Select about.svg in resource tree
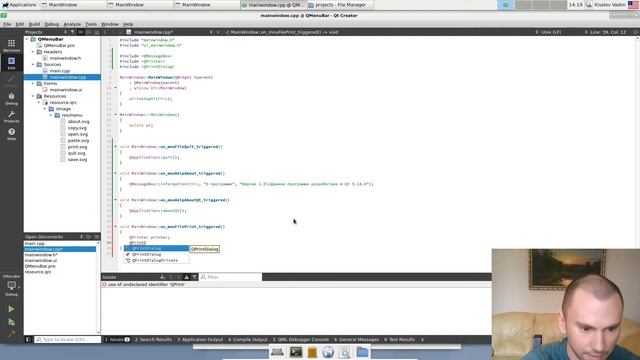640x360 pixels. pos(78,121)
